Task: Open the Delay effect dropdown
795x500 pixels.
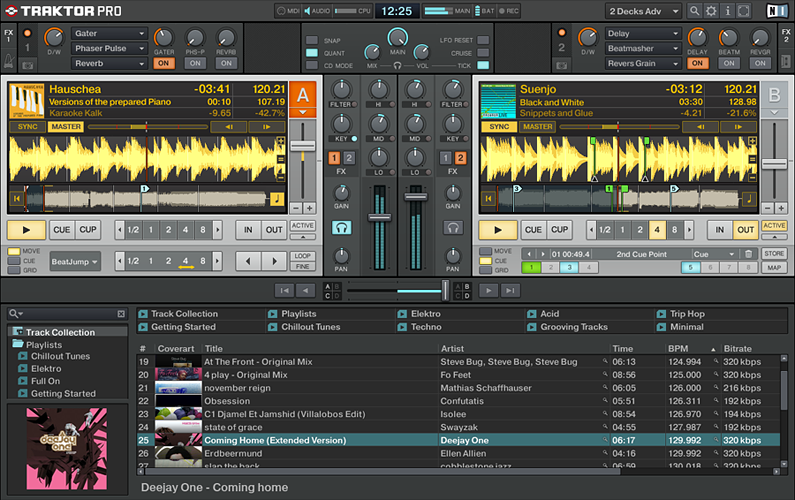Action: 643,33
